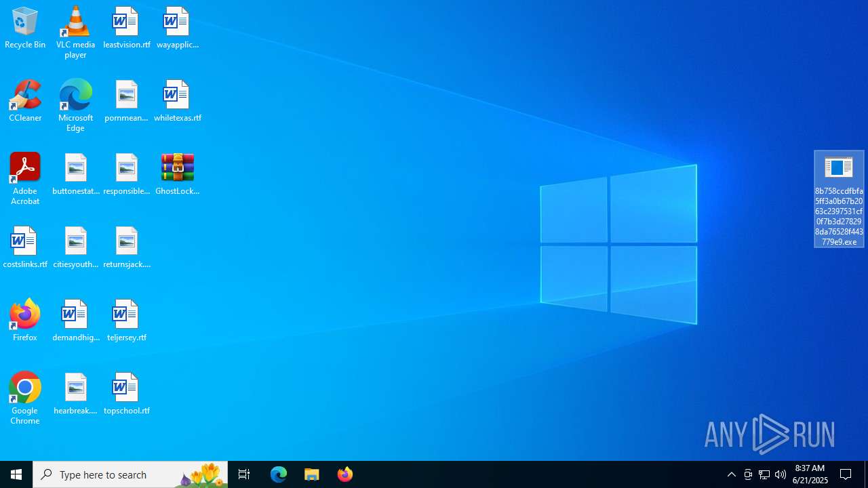Click the Meet Now tray icon
This screenshot has height=488, width=868.
point(748,474)
